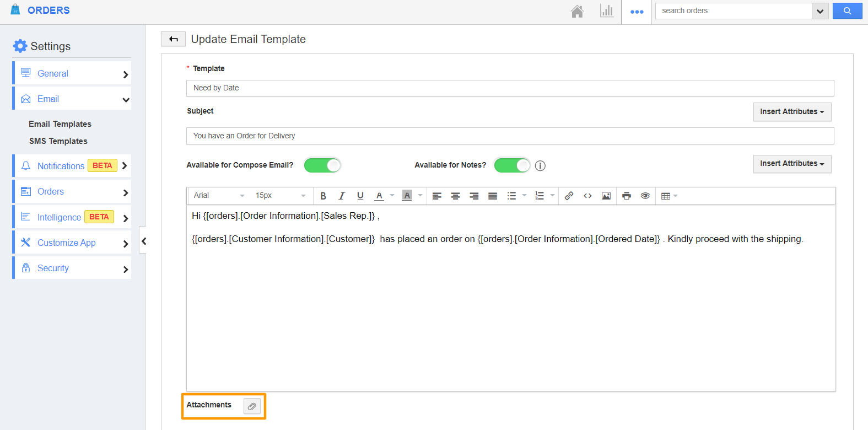Screen dimensions: 868x430
Task: Expand font color dropdown arrow
Action: click(x=392, y=196)
